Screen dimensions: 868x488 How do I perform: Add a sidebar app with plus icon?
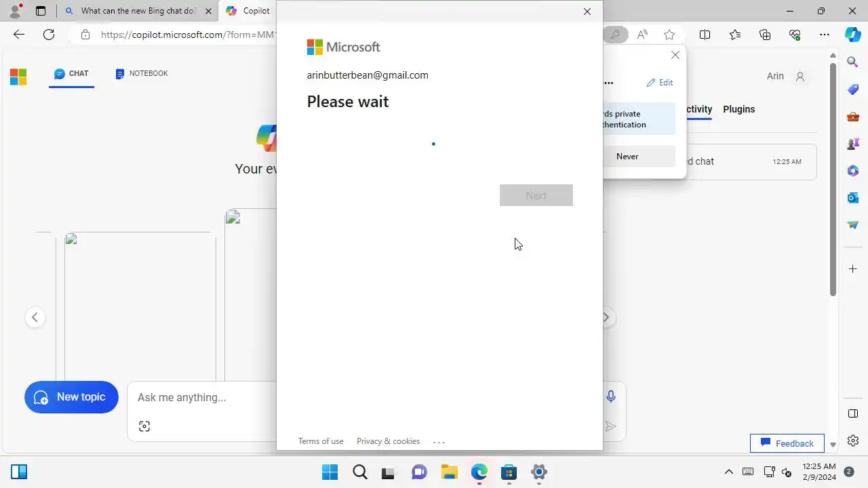click(x=853, y=269)
